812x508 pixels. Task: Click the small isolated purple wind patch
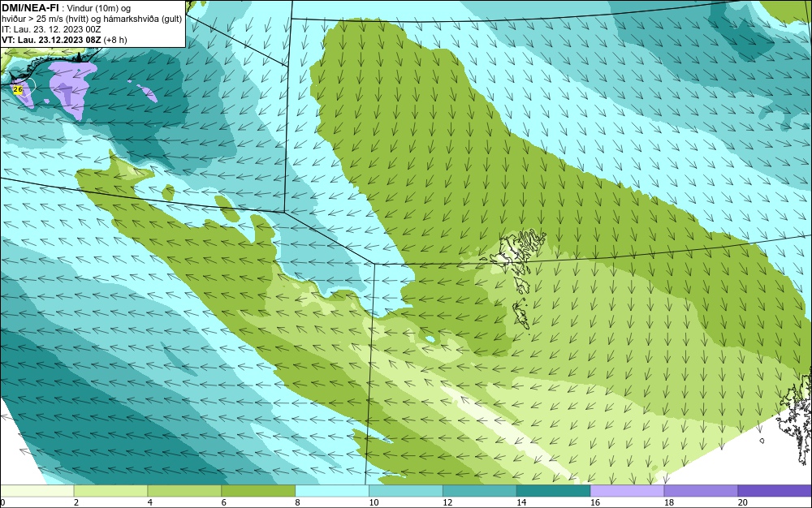(148, 93)
